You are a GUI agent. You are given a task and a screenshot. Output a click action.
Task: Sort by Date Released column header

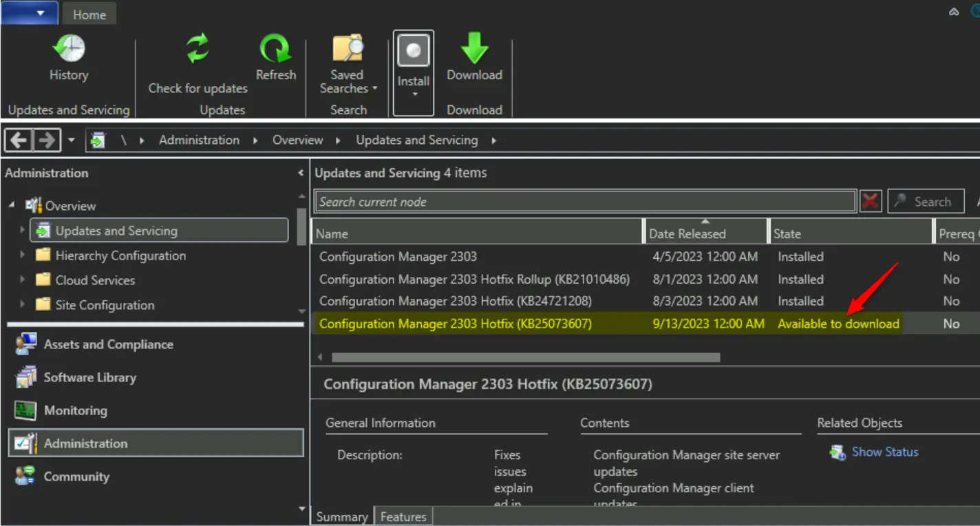706,233
